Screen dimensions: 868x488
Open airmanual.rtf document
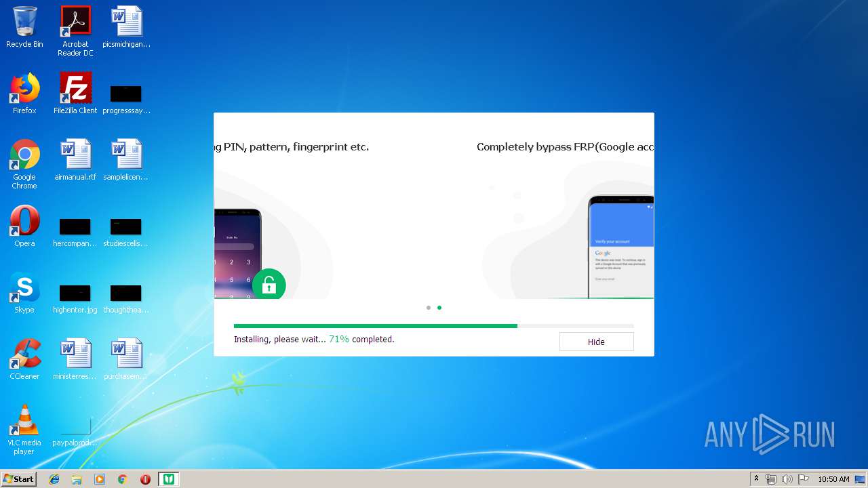[x=75, y=161]
